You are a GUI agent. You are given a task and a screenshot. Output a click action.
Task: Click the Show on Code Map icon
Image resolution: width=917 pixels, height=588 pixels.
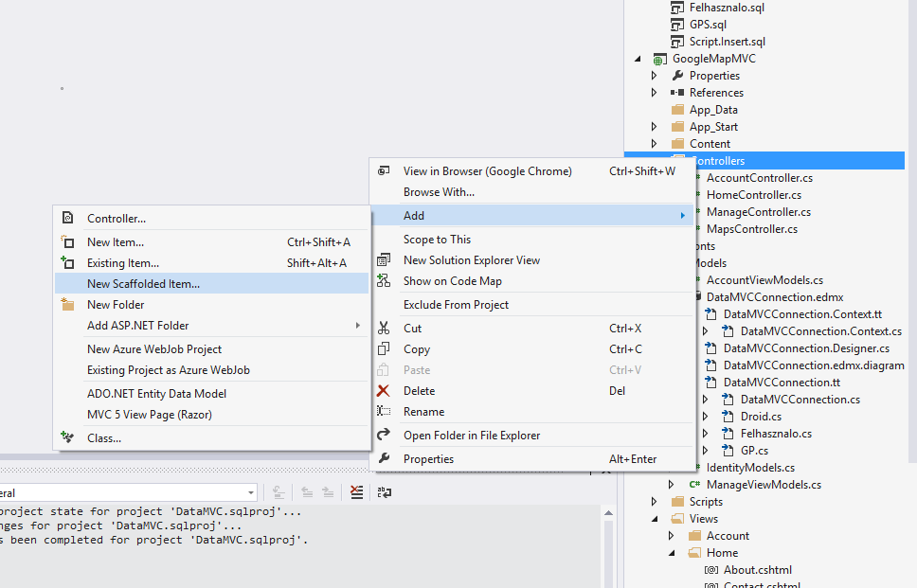coord(384,280)
